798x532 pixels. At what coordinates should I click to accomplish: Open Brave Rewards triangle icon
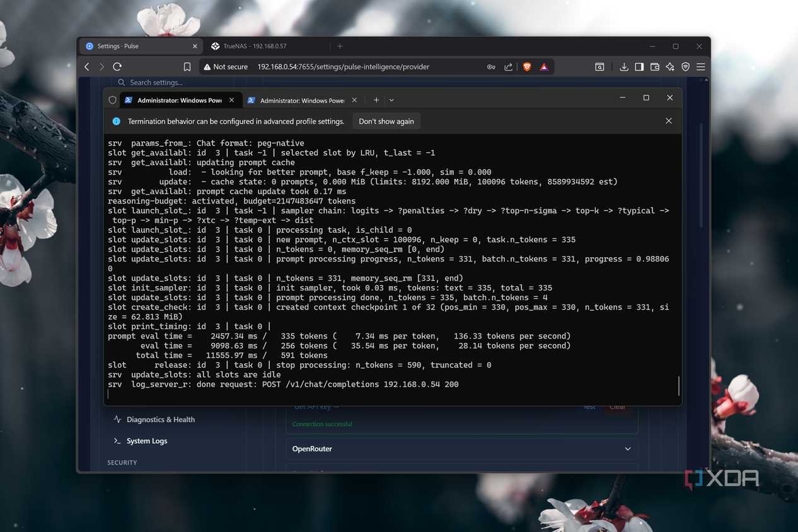pyautogui.click(x=544, y=67)
